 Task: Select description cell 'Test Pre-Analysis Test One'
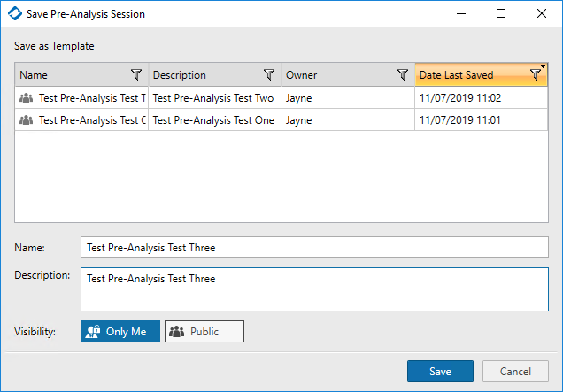[x=215, y=119]
